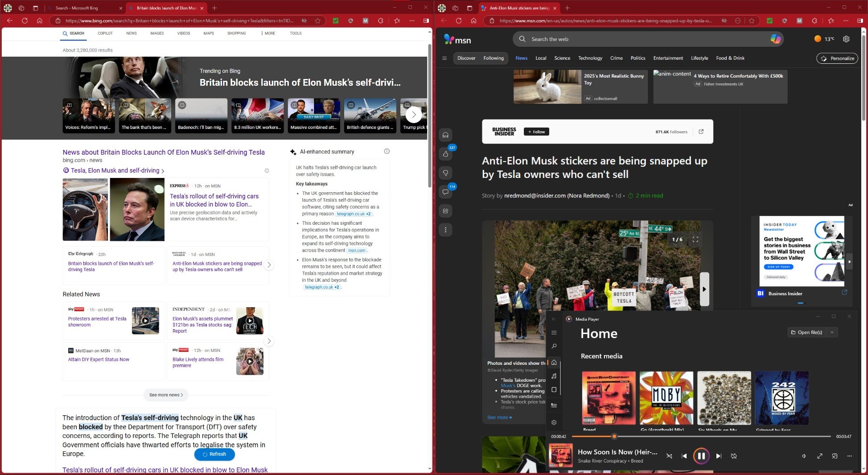Open MSN settings gear

click(846, 39)
